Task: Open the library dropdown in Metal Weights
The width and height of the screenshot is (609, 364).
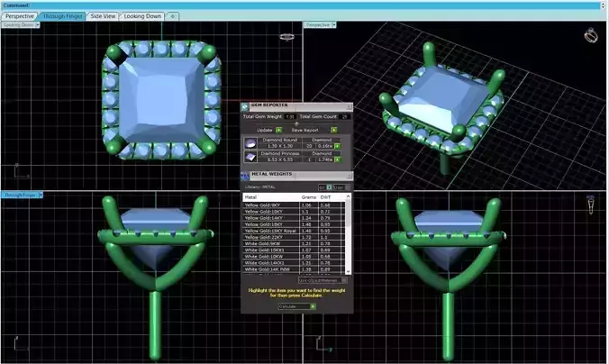Action: point(341,187)
